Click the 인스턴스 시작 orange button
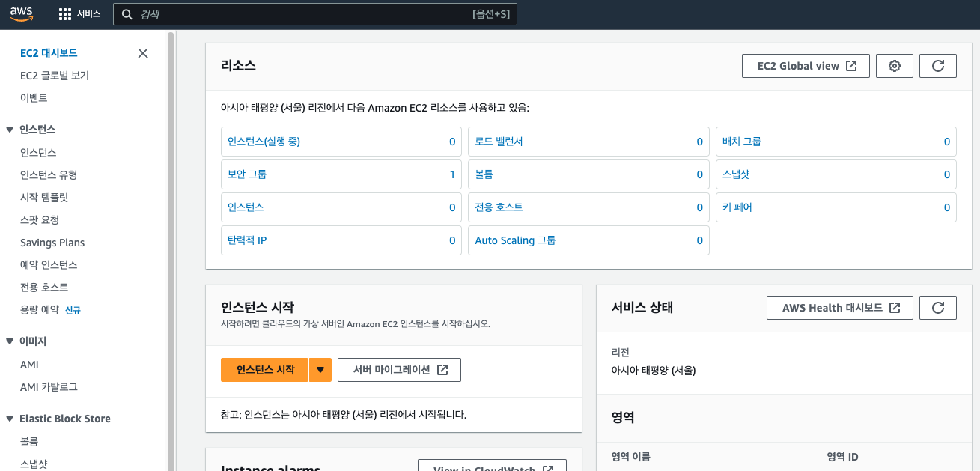This screenshot has width=980, height=471. tap(264, 370)
